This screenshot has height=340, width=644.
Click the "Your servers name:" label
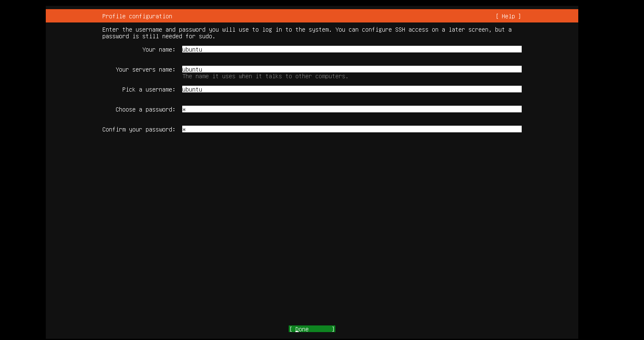tap(145, 69)
